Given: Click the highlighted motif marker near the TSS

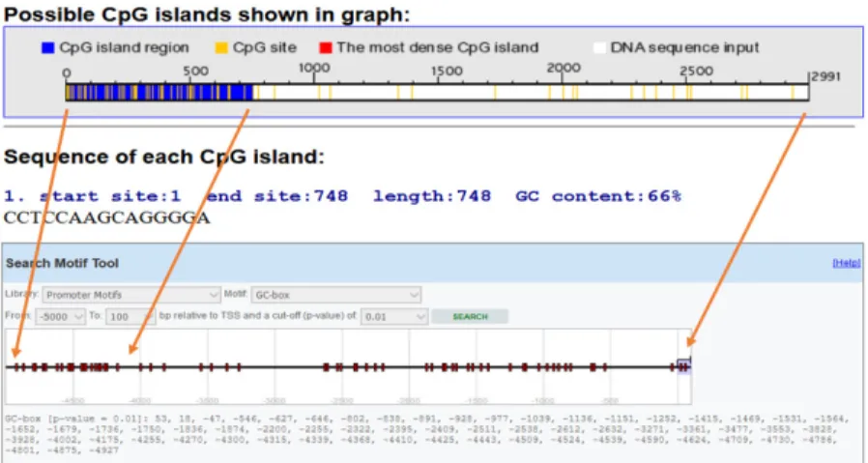Looking at the screenshot, I should [684, 366].
